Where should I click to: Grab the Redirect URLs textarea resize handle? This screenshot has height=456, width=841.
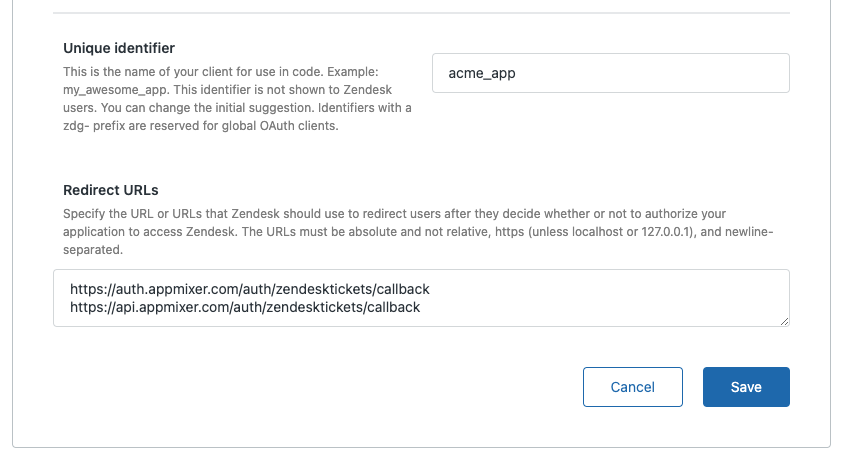pos(784,320)
